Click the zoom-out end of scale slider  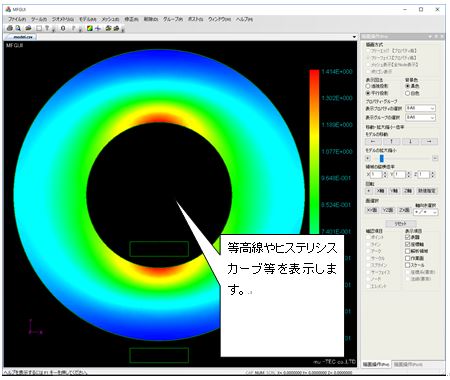[x=435, y=158]
